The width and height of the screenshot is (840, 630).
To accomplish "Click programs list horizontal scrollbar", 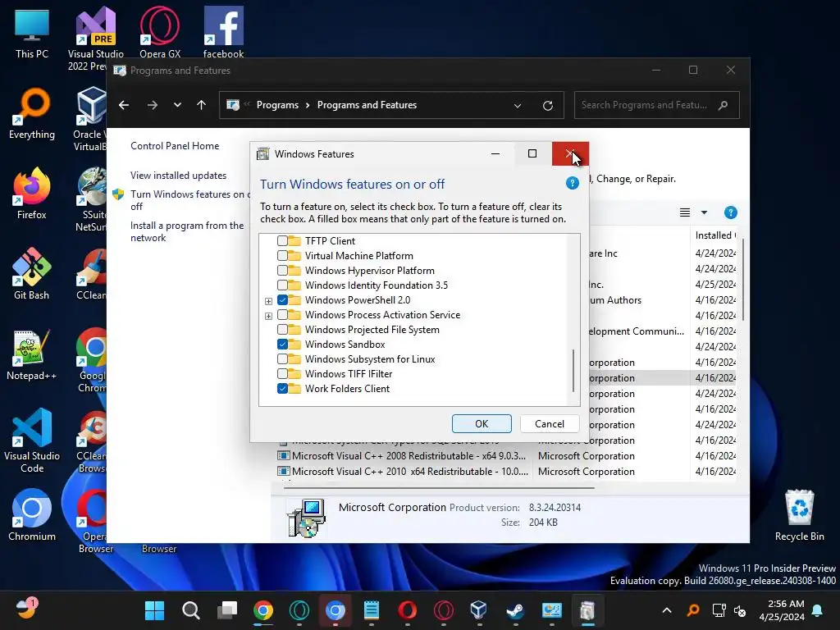I will [440, 488].
